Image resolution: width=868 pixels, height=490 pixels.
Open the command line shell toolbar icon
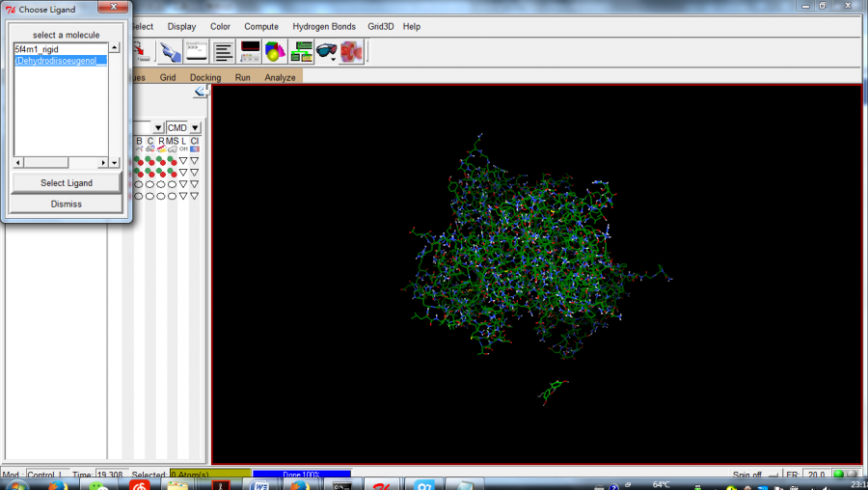click(197, 52)
